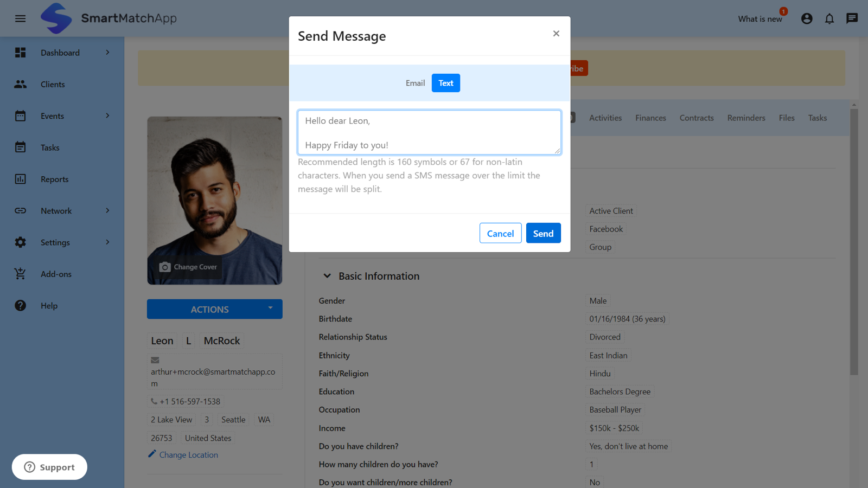The height and width of the screenshot is (488, 868).
Task: Select the Text messaging option
Action: (x=445, y=82)
